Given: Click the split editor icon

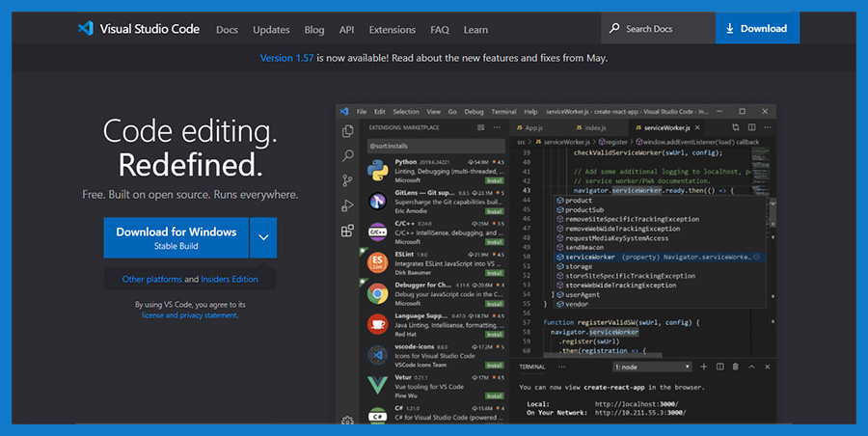Looking at the screenshot, I should 751,127.
